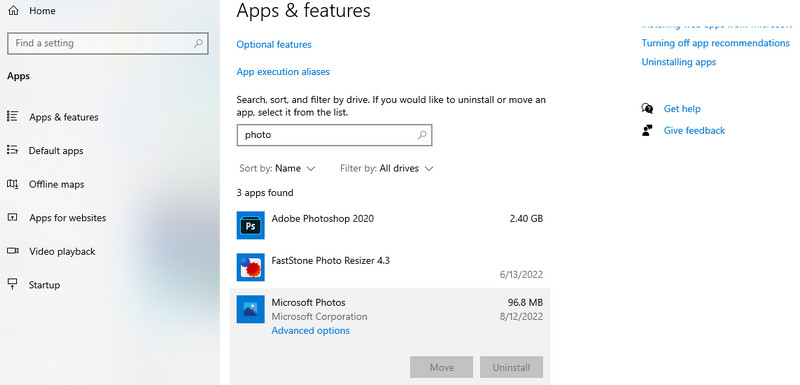Click the Get help chat icon
800x385 pixels.
647,109
